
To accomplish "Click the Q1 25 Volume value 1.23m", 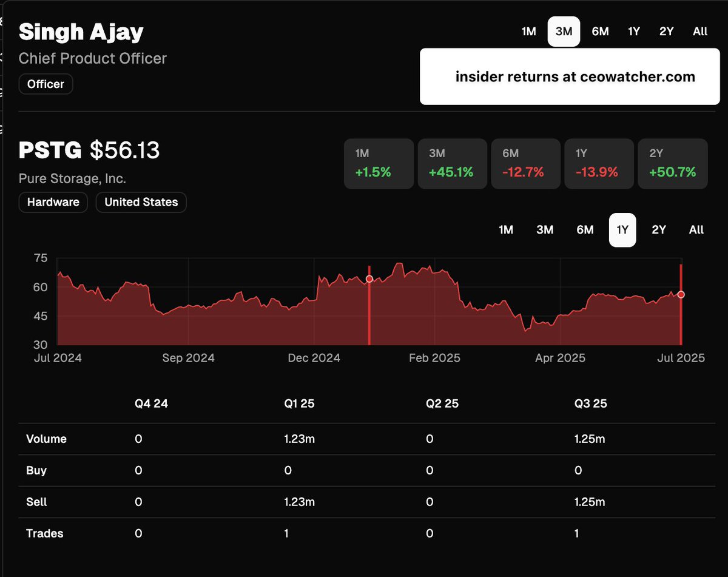I will tap(299, 439).
